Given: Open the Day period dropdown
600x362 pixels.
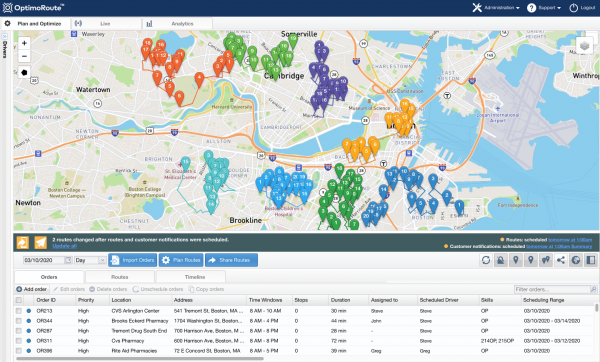Looking at the screenshot, I should (90, 260).
